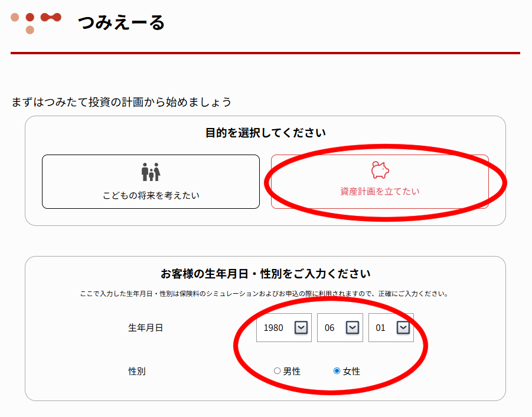Viewport: 532px width, 417px height.
Task: Choose こどもの将来を考えたい option
Action: point(151,182)
